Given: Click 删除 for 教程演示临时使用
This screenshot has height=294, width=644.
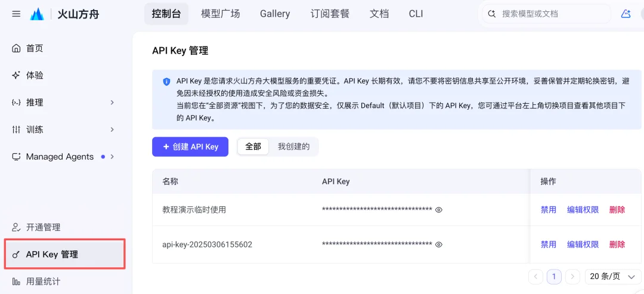Looking at the screenshot, I should click(x=617, y=210).
